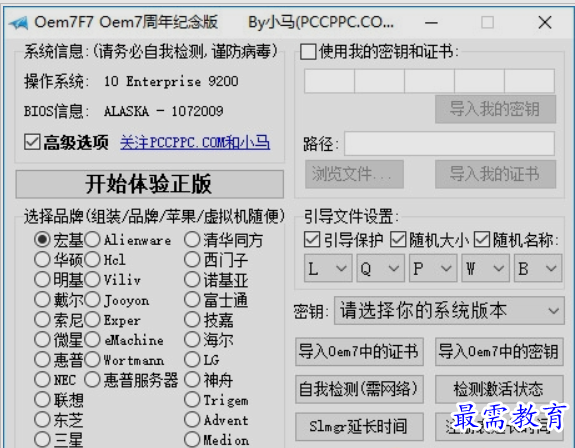Select 联想 brand radio button

click(42, 400)
